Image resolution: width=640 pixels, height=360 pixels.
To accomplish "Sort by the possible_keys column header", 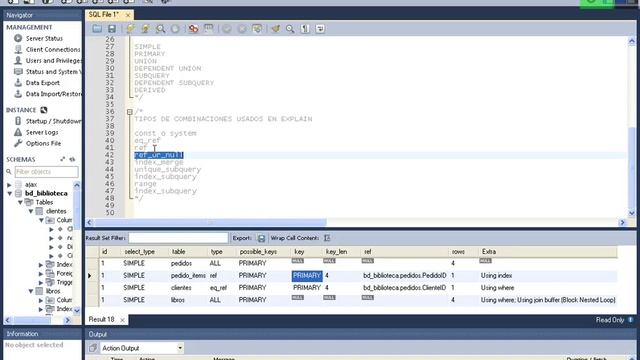I will pyautogui.click(x=258, y=252).
